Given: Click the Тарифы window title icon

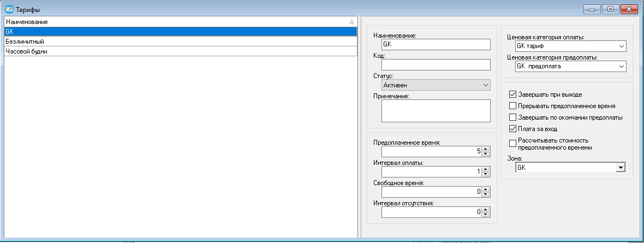Looking at the screenshot, I should click(9, 9).
